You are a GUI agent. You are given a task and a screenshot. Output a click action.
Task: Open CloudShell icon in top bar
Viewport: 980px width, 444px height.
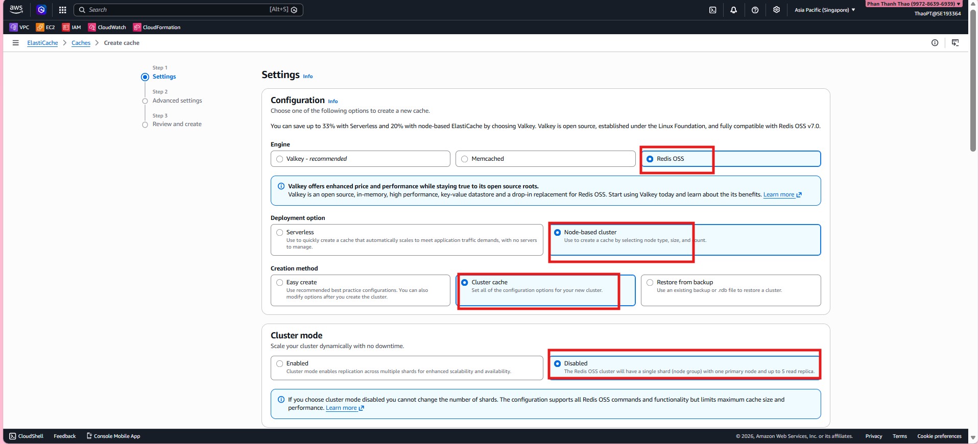[x=712, y=10]
